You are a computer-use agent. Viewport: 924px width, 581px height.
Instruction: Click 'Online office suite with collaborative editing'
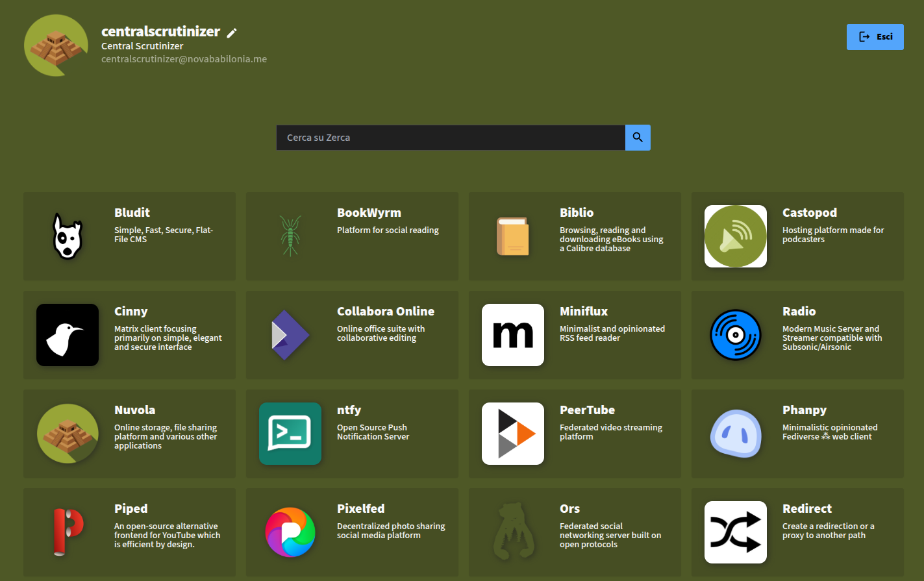click(381, 333)
